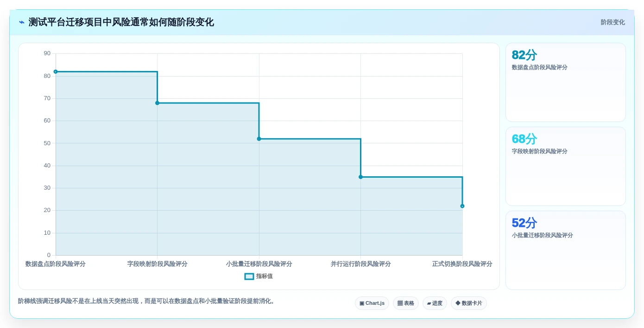Click the footnote text about 阶梯线
The width and height of the screenshot is (644, 328).
click(x=147, y=301)
